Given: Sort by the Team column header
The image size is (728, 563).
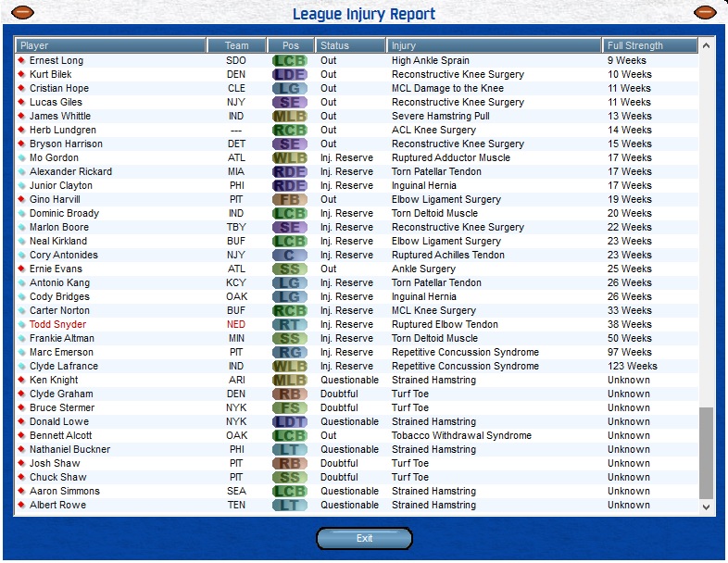Looking at the screenshot, I should (x=236, y=45).
